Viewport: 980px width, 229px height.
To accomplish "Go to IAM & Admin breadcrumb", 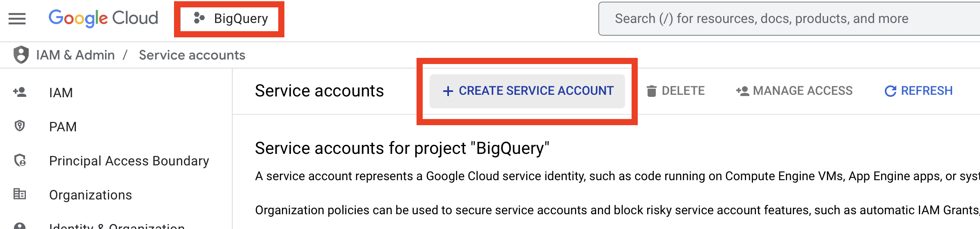I will point(76,55).
